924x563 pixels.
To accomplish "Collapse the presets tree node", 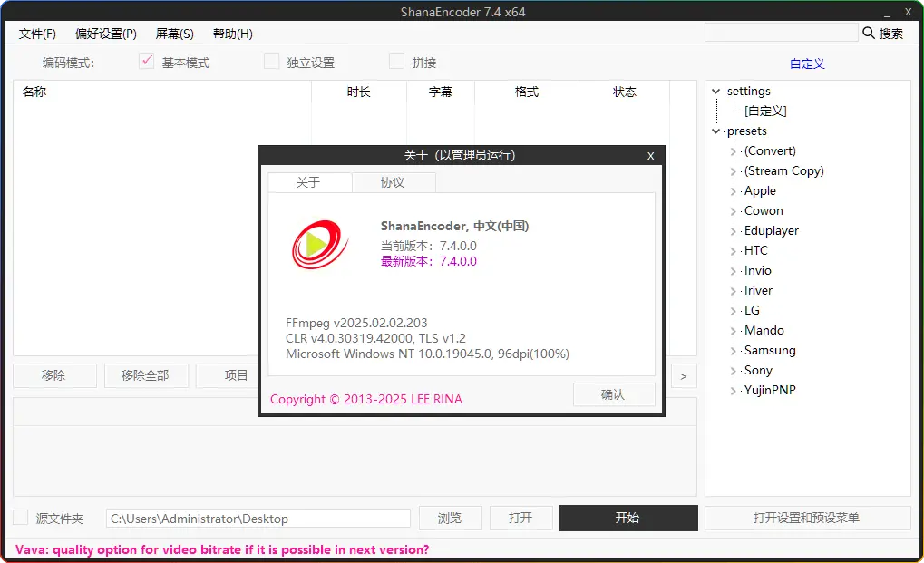I will coord(716,131).
